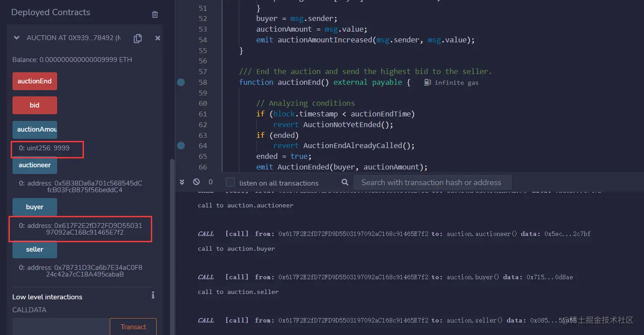Image resolution: width=644 pixels, height=335 pixels.
Task: Click CALL log entry for auction.buyer()
Action: (385, 277)
